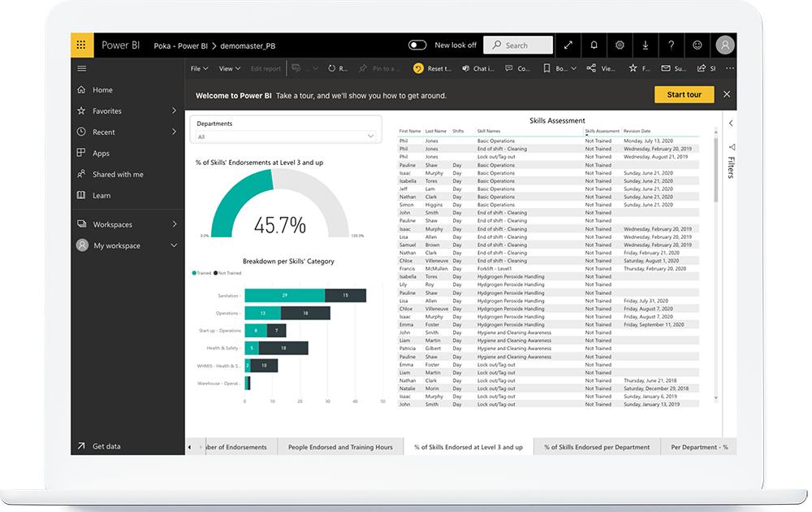This screenshot has width=812, height=512.
Task: Click Subscribe envelope icon
Action: coord(666,68)
